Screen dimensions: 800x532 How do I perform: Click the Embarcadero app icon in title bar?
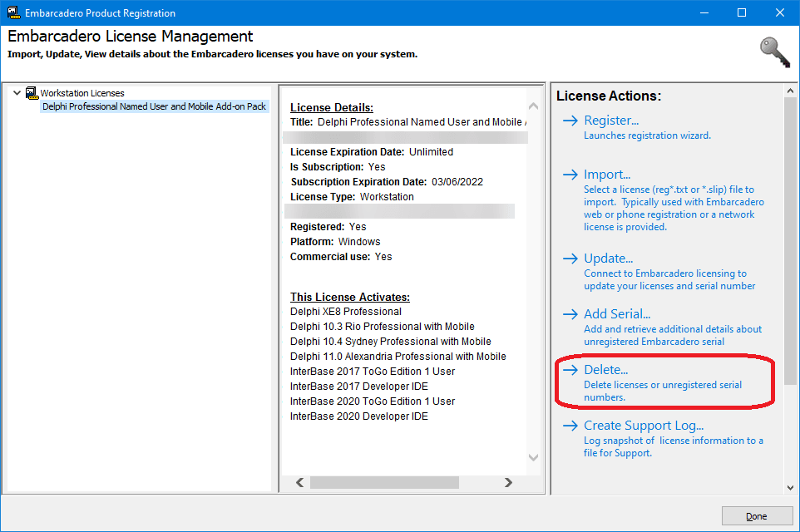click(x=13, y=12)
